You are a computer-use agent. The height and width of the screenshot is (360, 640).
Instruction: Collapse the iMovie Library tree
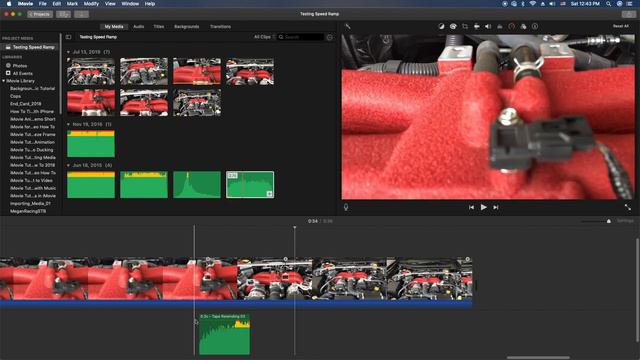click(x=3, y=81)
